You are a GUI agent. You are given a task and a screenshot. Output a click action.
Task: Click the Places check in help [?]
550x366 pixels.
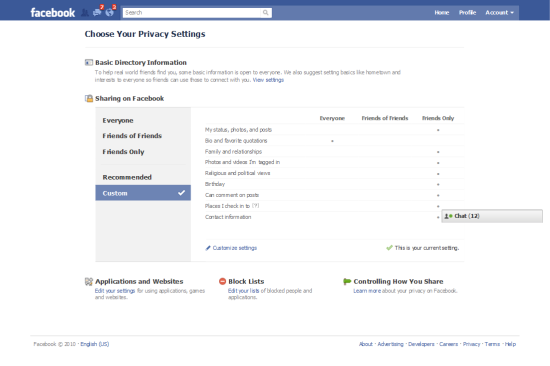pos(255,206)
